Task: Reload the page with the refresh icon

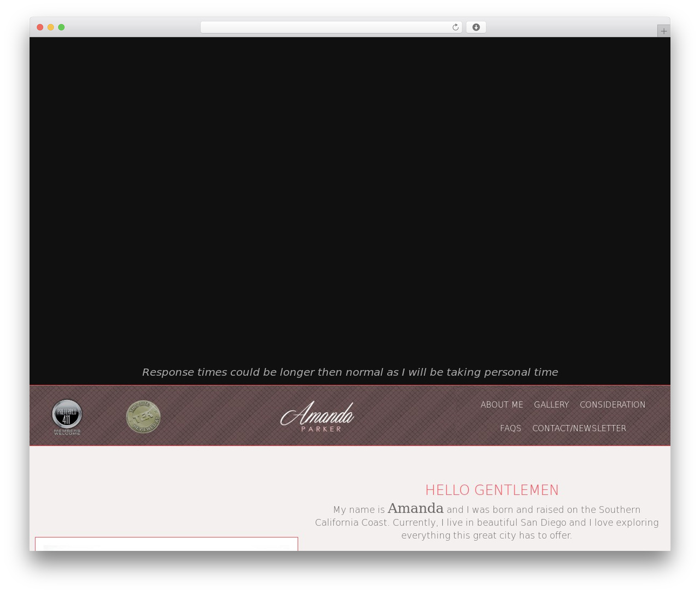Action: [x=456, y=27]
